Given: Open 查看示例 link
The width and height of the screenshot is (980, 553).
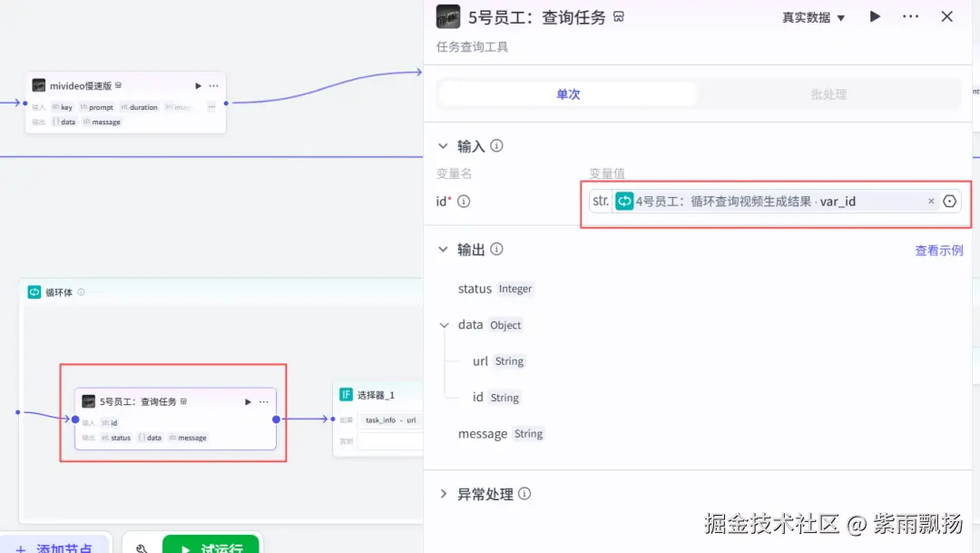Looking at the screenshot, I should 939,251.
